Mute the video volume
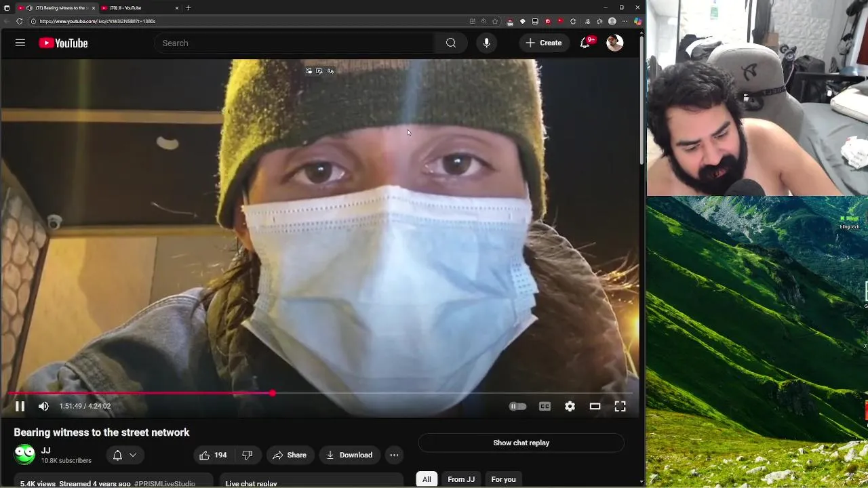The height and width of the screenshot is (488, 868). coord(43,406)
